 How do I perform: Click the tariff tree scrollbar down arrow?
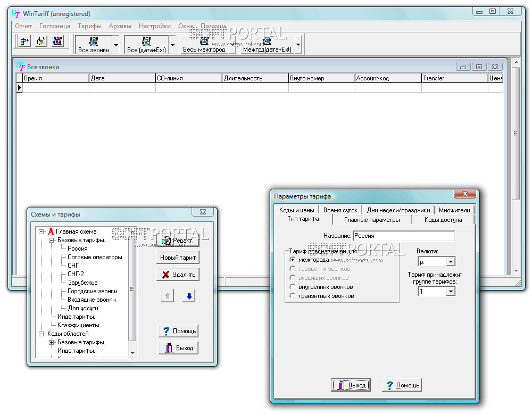tap(132, 353)
